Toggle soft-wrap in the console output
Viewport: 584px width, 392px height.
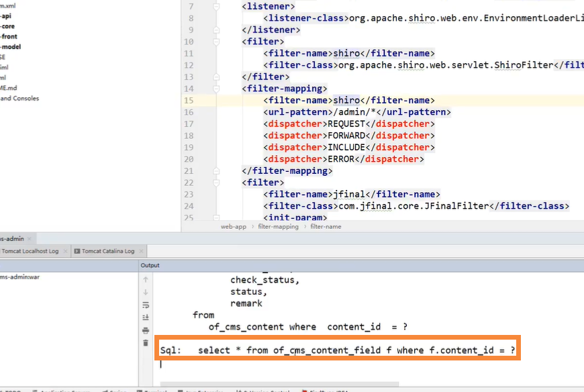[x=146, y=305]
